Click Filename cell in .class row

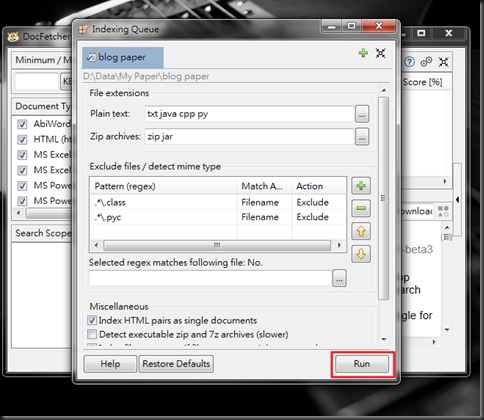pyautogui.click(x=260, y=202)
